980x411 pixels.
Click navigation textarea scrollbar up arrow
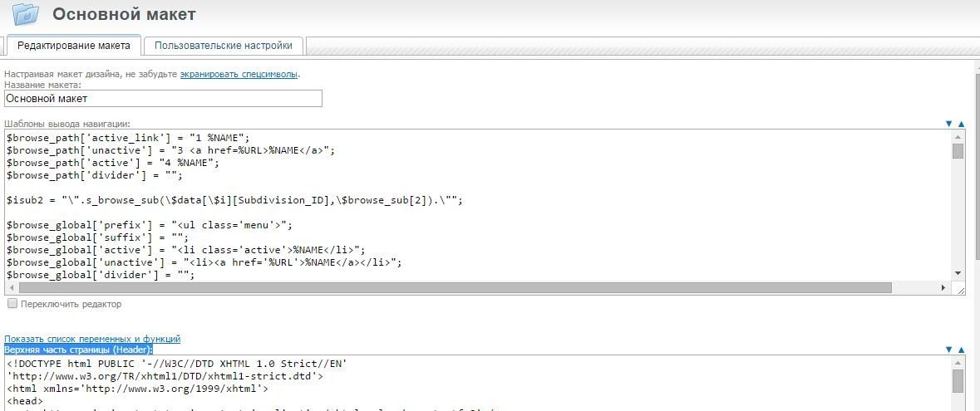coord(958,137)
